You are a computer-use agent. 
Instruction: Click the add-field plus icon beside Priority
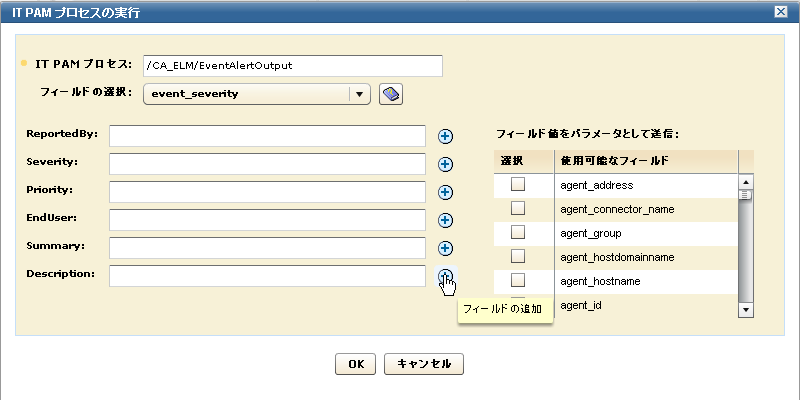pyautogui.click(x=446, y=192)
